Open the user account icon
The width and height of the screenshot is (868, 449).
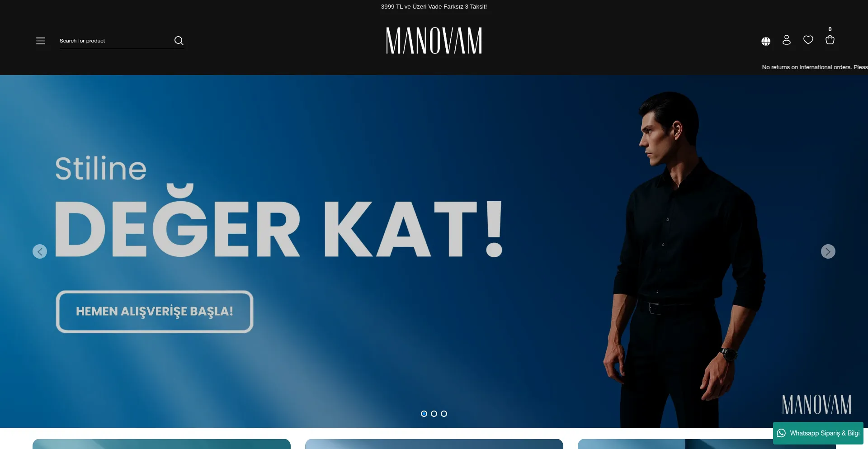click(x=787, y=40)
